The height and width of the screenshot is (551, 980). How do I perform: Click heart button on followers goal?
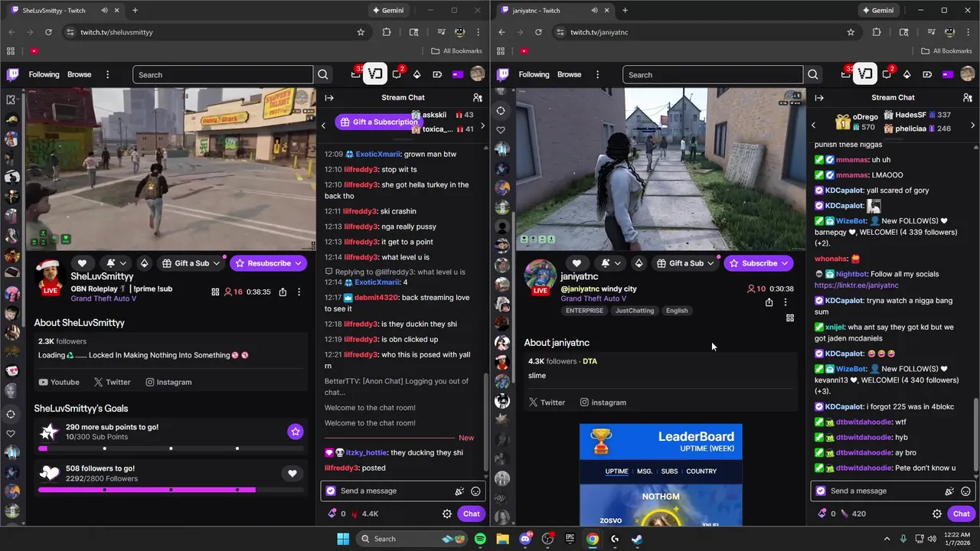(292, 474)
